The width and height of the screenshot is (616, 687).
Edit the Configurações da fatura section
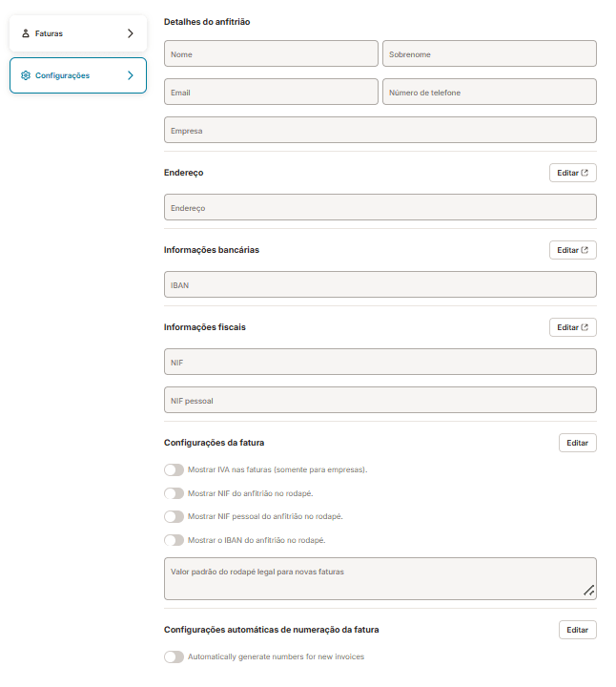[577, 443]
